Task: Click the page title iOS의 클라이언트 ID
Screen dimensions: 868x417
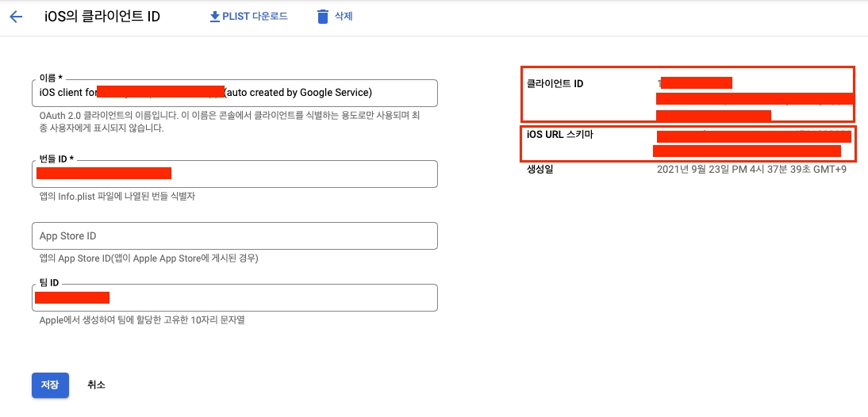Action: pos(102,17)
